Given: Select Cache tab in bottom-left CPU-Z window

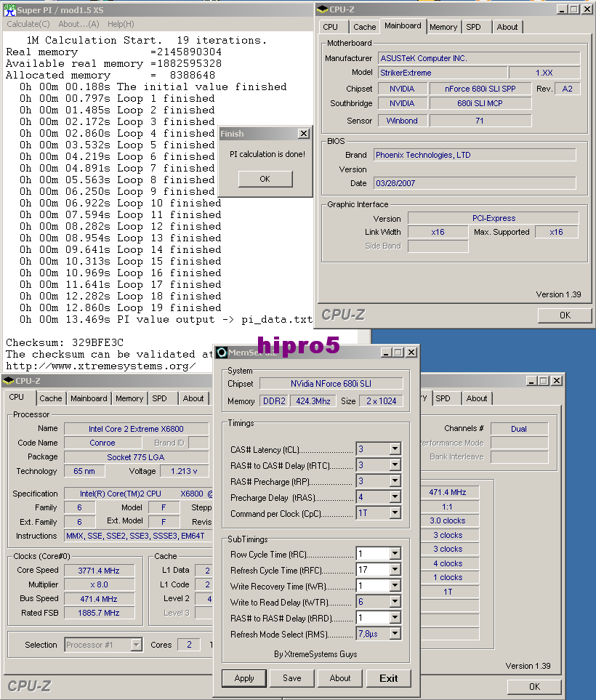Looking at the screenshot, I should click(x=50, y=398).
